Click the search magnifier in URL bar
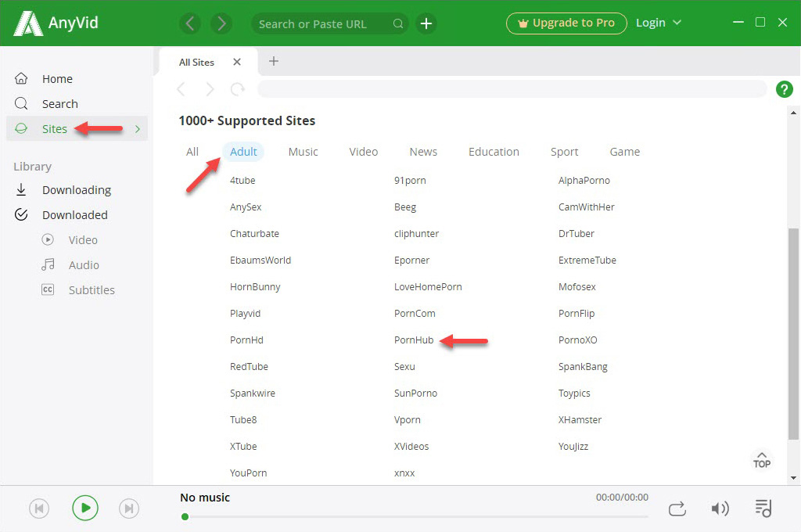The image size is (801, 532). point(398,23)
